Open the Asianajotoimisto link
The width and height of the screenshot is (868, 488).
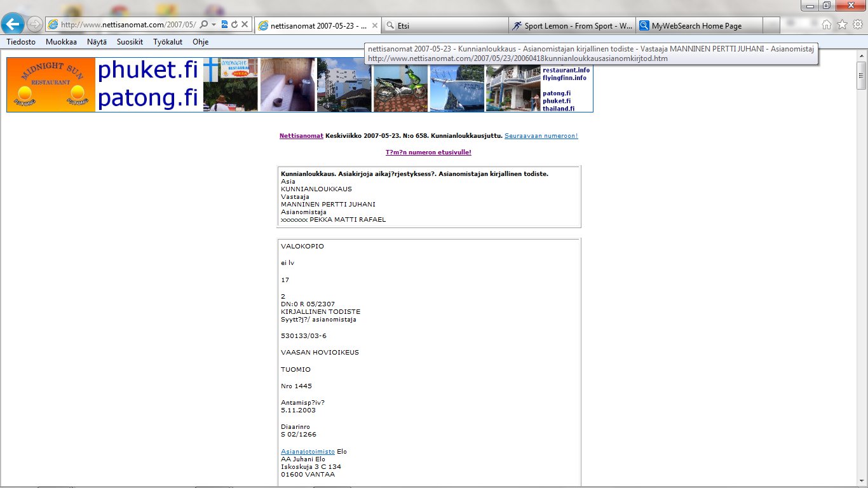(x=308, y=452)
